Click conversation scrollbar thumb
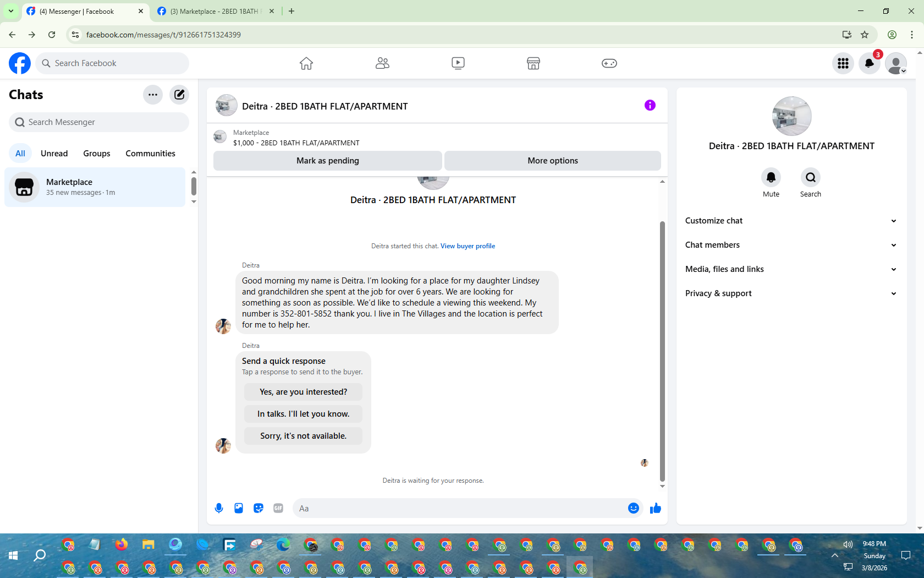This screenshot has height=578, width=924. [x=662, y=351]
